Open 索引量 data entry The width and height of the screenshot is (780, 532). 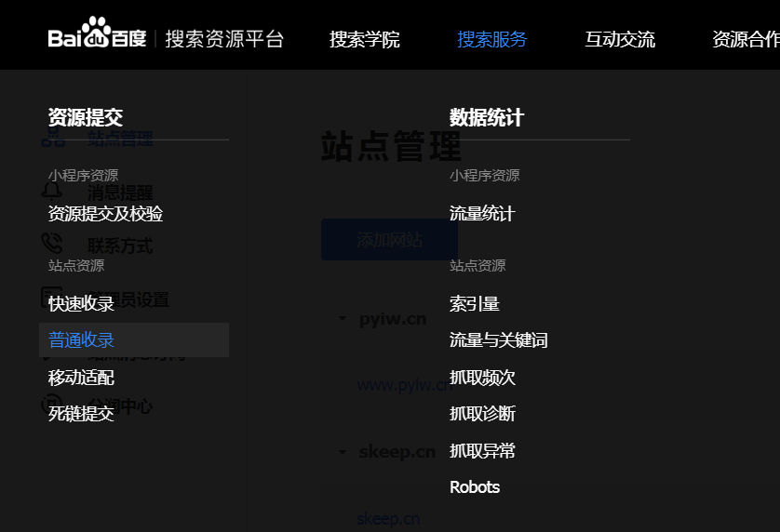tap(474, 303)
